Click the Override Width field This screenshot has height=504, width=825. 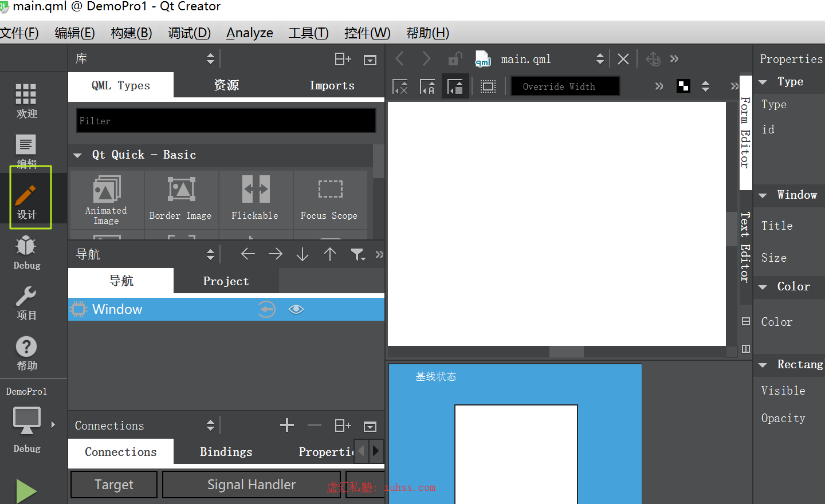(565, 86)
